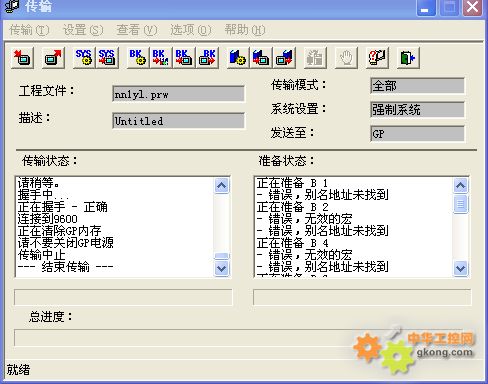Click the blue book send-to-screen icon

coord(261,58)
